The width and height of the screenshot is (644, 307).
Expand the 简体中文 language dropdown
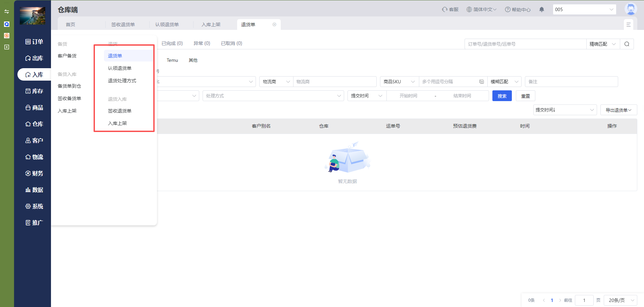click(481, 9)
